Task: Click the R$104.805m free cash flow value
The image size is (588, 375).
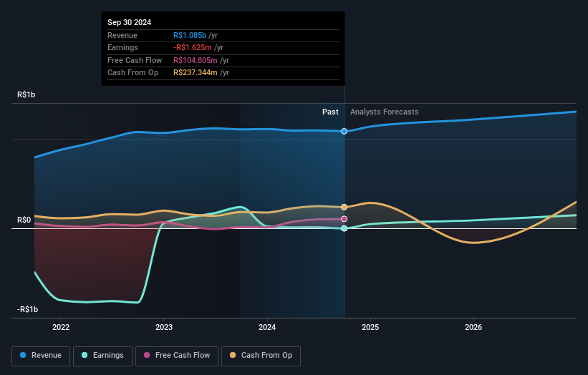Action: point(196,60)
